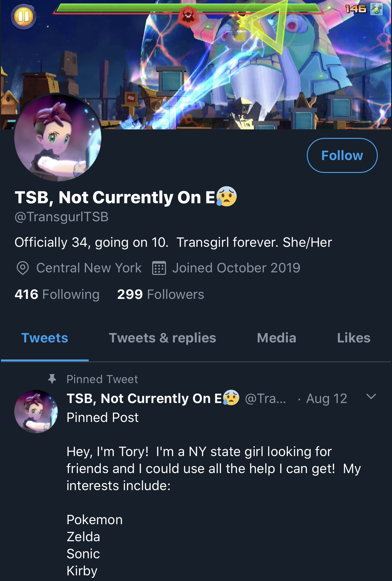Click the calendar joined-date icon
The width and height of the screenshot is (392, 581).
pyautogui.click(x=159, y=268)
